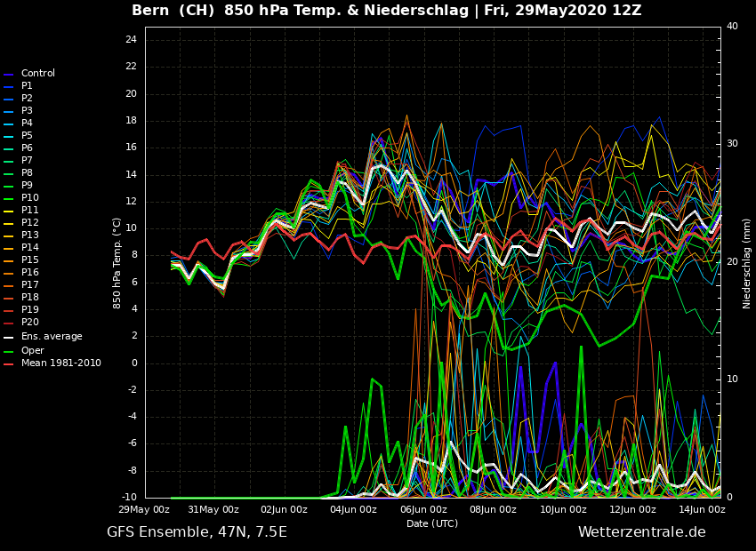Click the 08Jun 00z date tick

pos(493,510)
